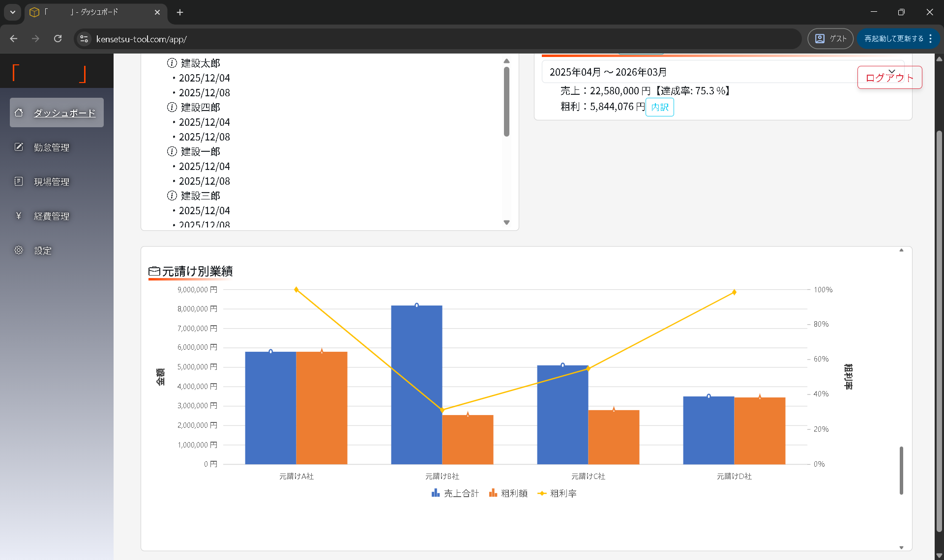This screenshot has width=944, height=560.
Task: Open the ゲスト profile icon in browser toolbar
Action: [x=820, y=38]
